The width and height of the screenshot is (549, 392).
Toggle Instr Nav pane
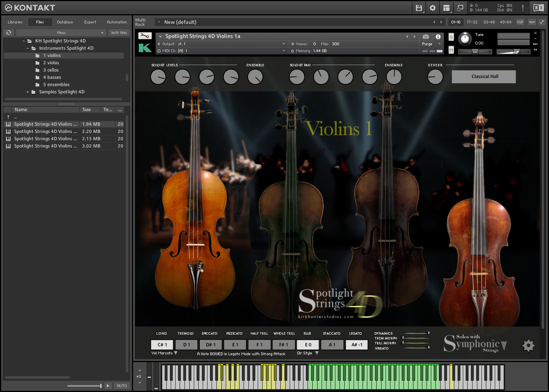click(x=119, y=32)
